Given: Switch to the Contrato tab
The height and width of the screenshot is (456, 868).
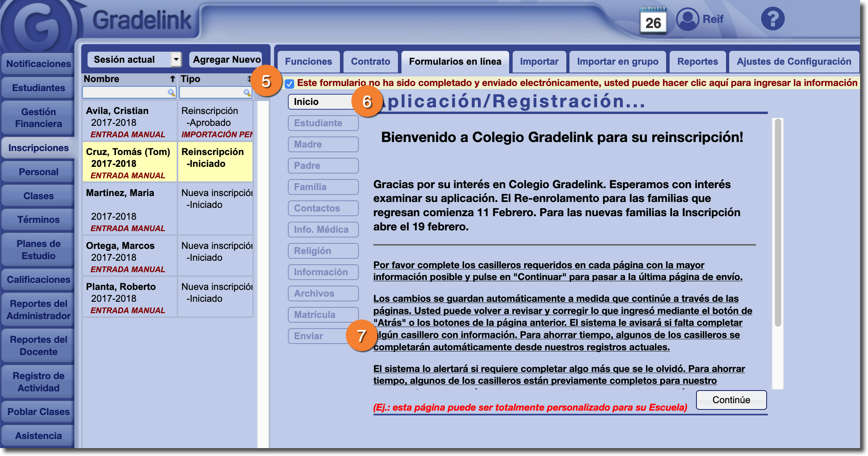Looking at the screenshot, I should 370,62.
